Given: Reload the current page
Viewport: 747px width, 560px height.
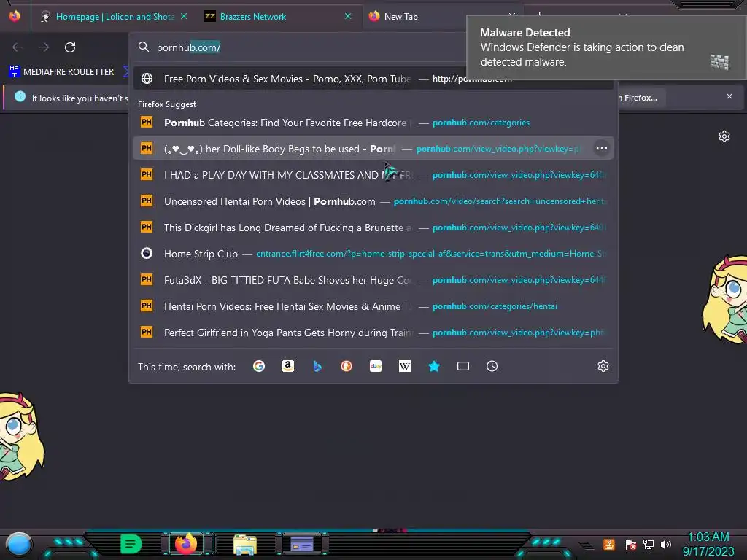Looking at the screenshot, I should point(70,47).
